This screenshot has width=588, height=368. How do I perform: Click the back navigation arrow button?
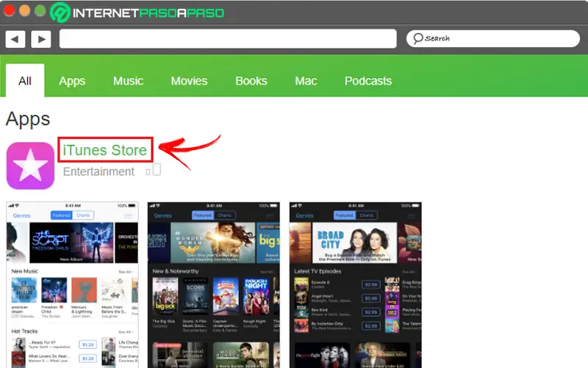pyautogui.click(x=15, y=39)
